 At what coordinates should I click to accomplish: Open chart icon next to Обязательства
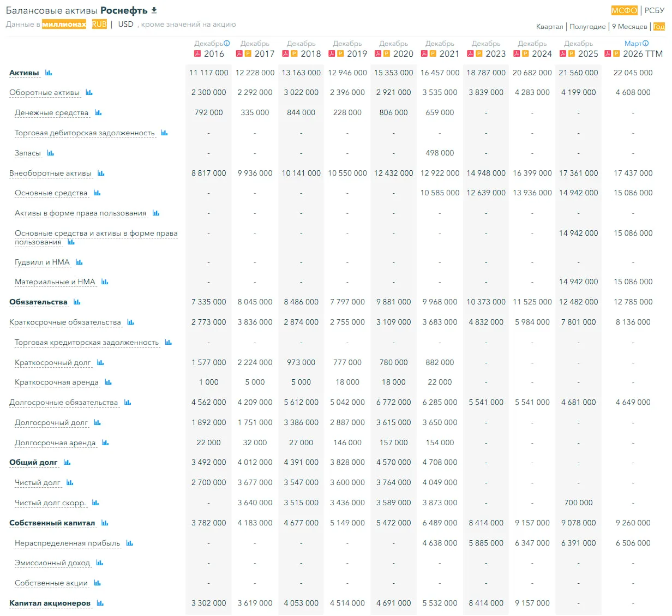77,302
